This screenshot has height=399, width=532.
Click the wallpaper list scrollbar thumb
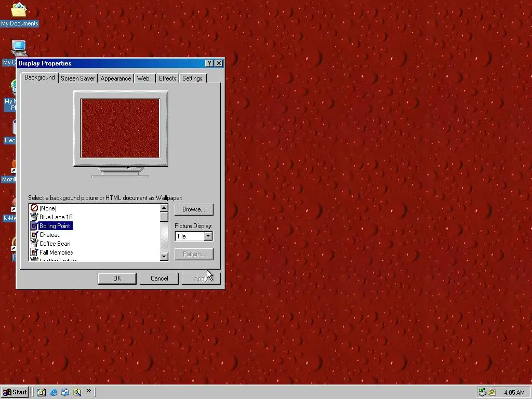pos(164,217)
